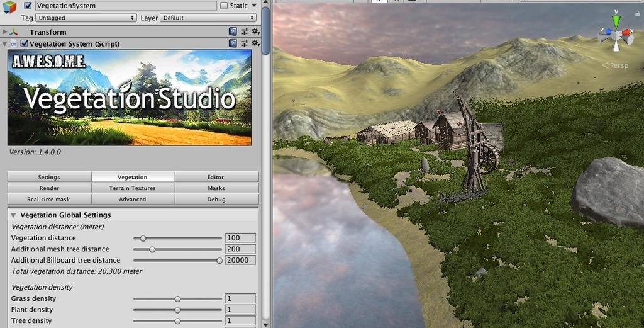Toggle scene gizmo lock icon
Viewport: 644px width, 328px height.
click(638, 14)
